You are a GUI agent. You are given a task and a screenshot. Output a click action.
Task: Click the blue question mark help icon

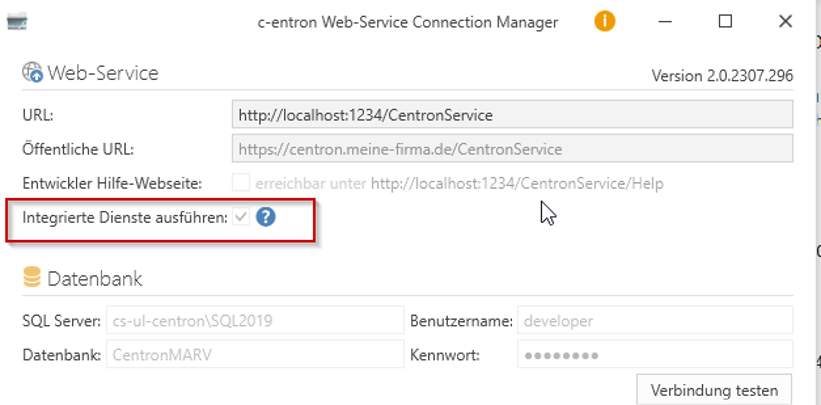pos(265,216)
